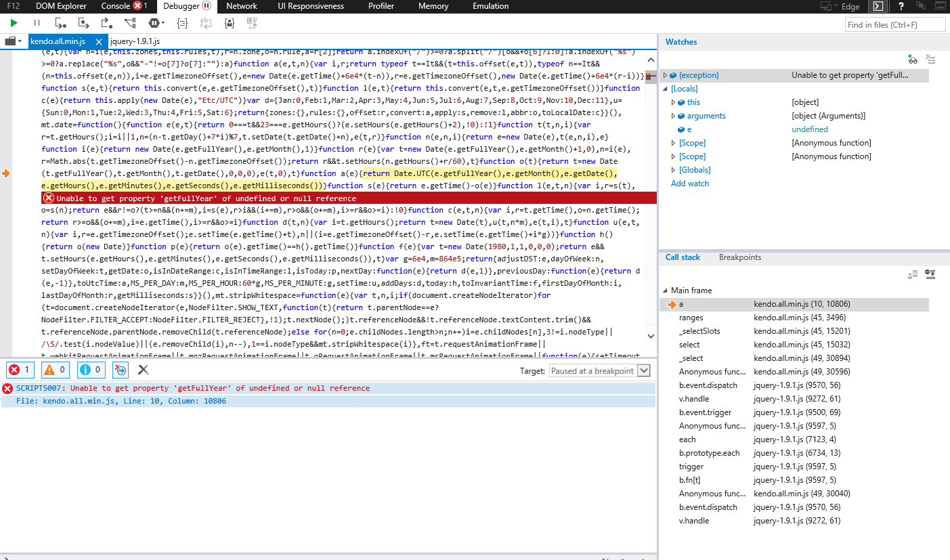Click the Step into icon
Viewport: 950px width, 560px height.
[x=61, y=23]
